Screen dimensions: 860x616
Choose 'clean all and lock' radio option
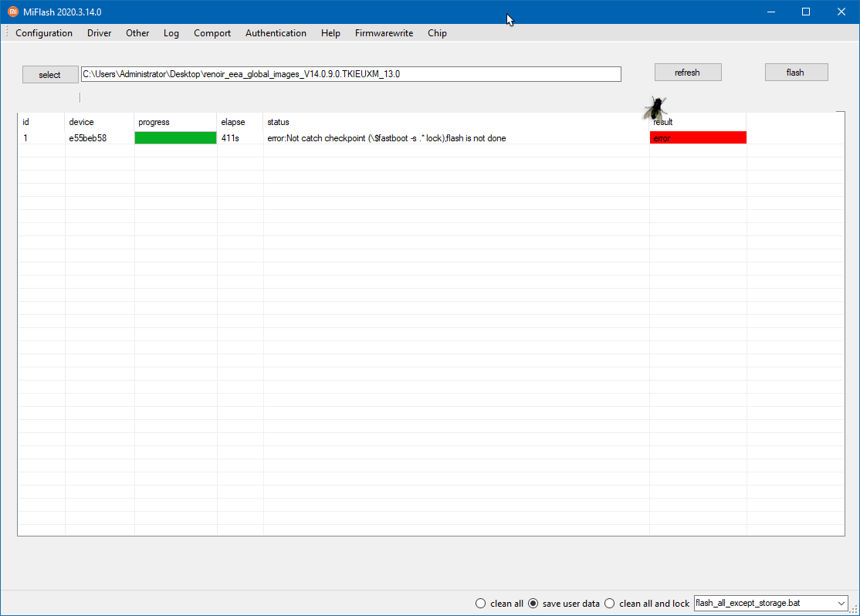click(610, 603)
